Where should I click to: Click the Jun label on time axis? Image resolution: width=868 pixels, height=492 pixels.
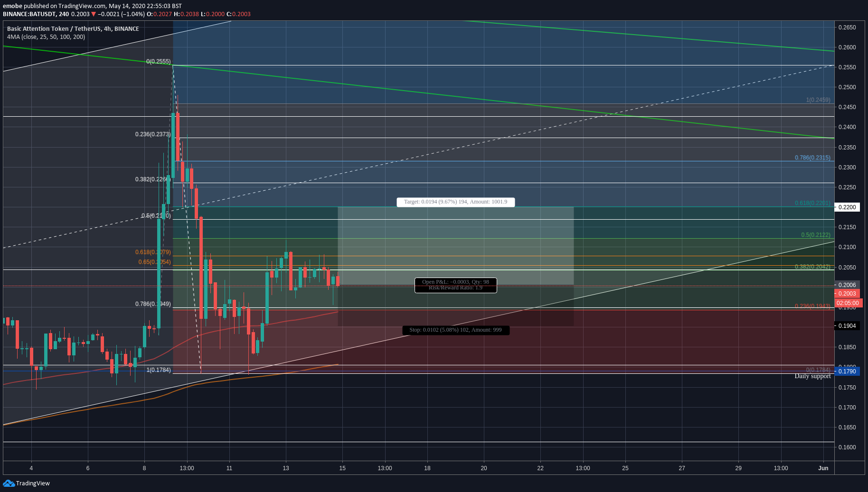pos(823,468)
